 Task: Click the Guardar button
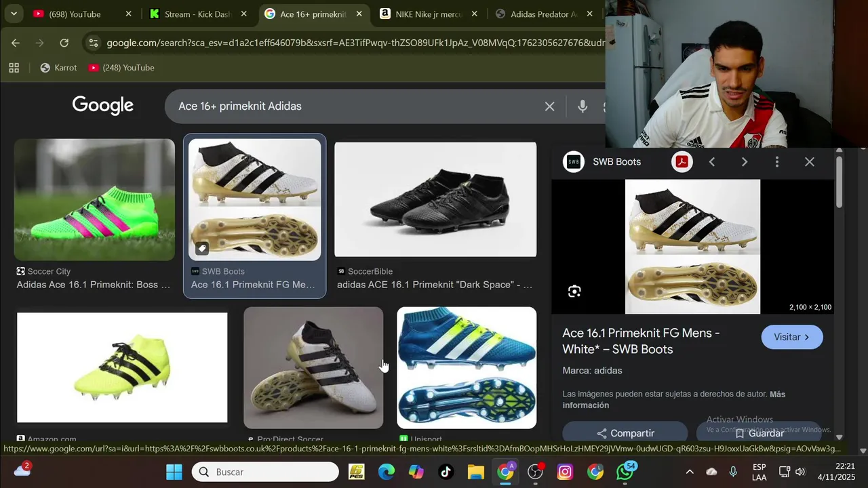coord(759,433)
